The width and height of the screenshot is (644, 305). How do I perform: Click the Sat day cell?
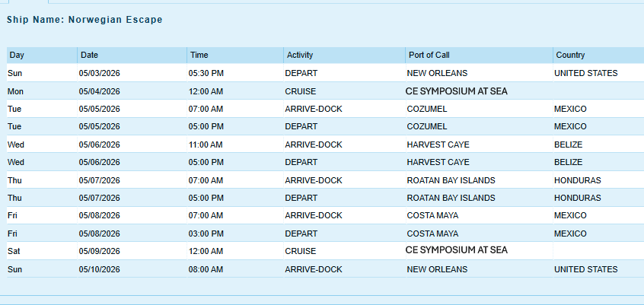point(14,250)
